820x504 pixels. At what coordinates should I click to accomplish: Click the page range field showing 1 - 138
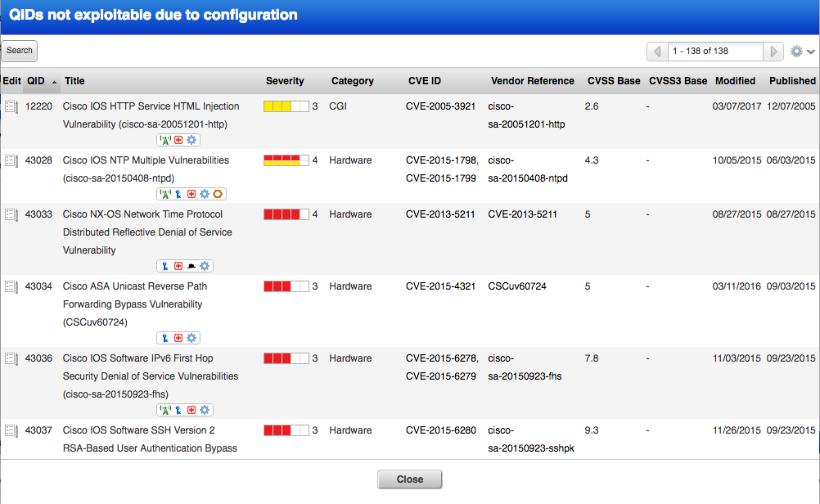(715, 52)
